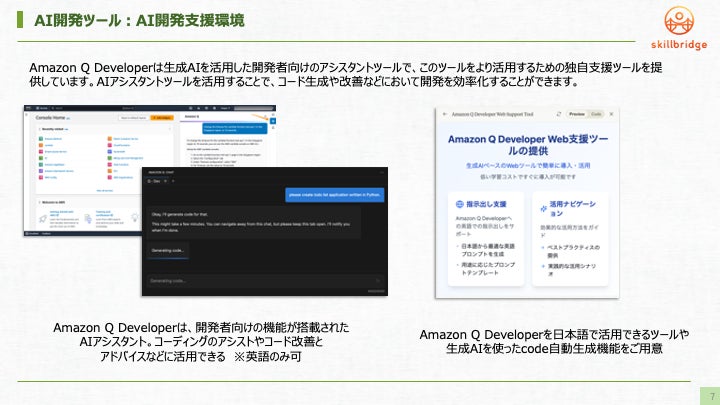Open Getting started with AWS link
Viewport: 720px width, 405px height.
pyautogui.click(x=61, y=214)
